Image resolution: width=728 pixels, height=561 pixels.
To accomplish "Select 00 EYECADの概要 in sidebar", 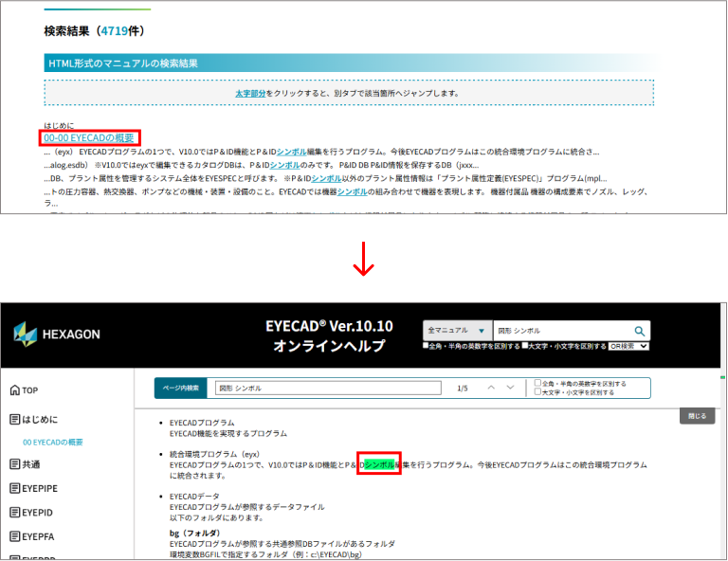I will coord(53,443).
